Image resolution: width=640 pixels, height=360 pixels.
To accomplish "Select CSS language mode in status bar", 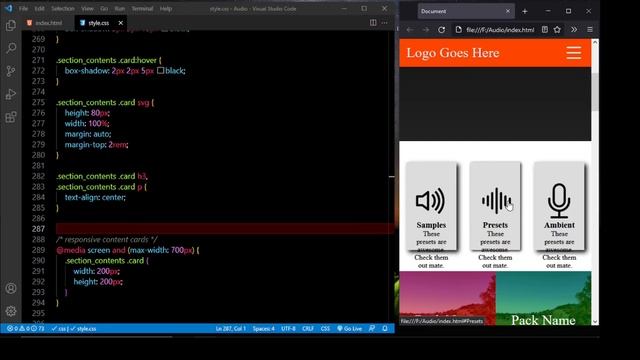I will (325, 329).
